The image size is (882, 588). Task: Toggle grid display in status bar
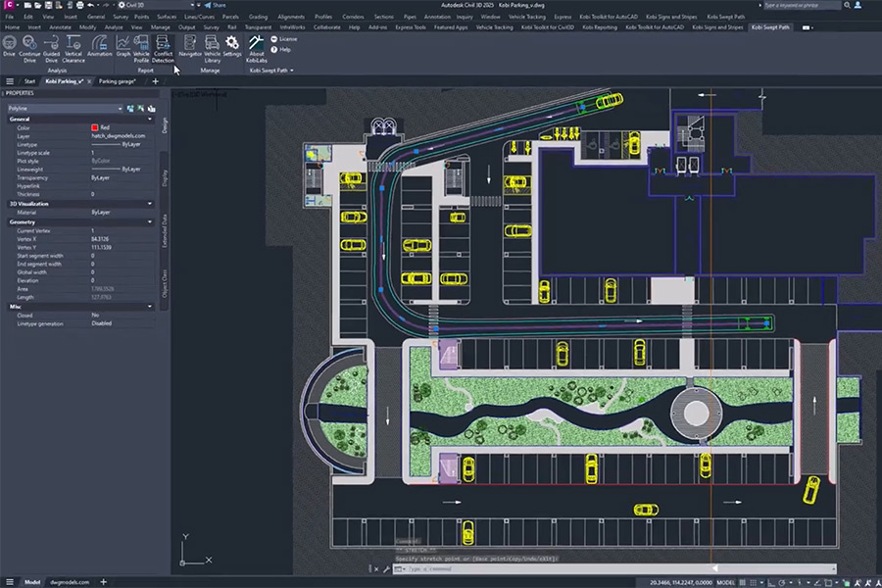coord(743,583)
